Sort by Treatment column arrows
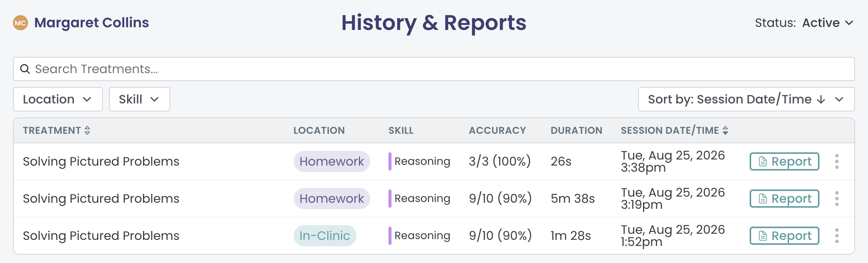This screenshot has width=868, height=263. (x=87, y=130)
